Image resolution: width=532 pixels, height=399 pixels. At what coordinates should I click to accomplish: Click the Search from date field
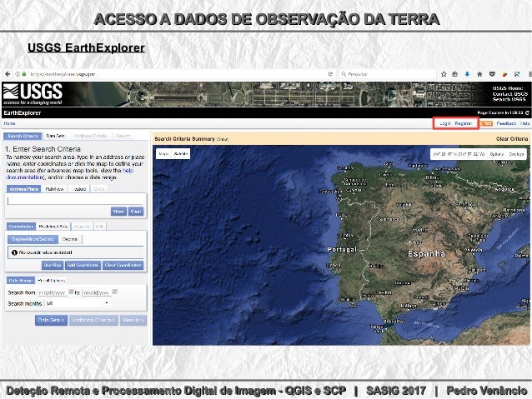point(53,292)
